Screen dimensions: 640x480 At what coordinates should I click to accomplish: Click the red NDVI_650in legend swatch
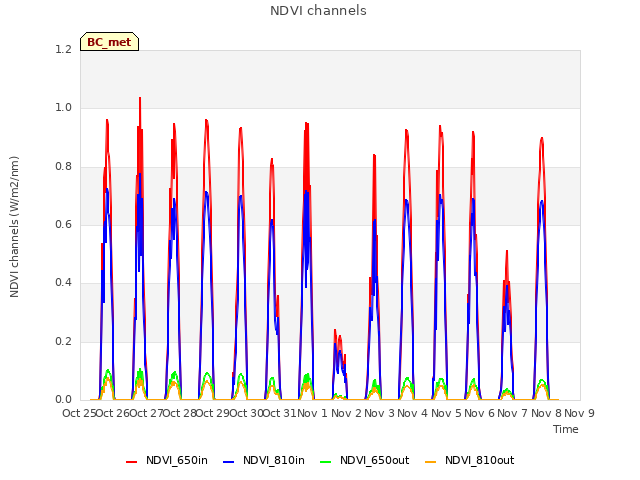click(x=131, y=462)
